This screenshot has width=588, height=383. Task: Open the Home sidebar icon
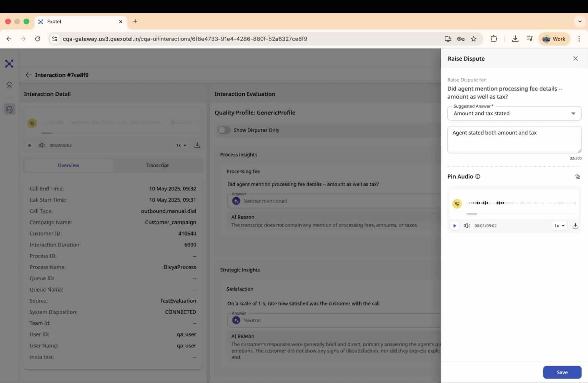[9, 85]
